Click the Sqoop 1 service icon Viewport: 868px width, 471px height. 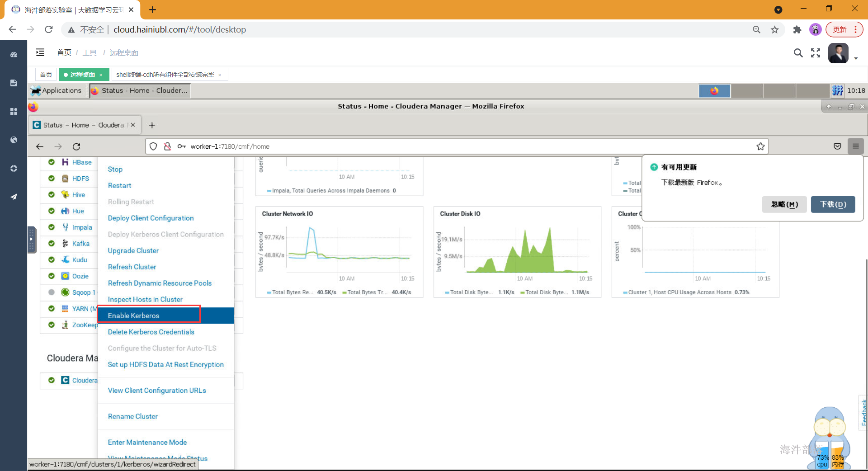(65, 292)
